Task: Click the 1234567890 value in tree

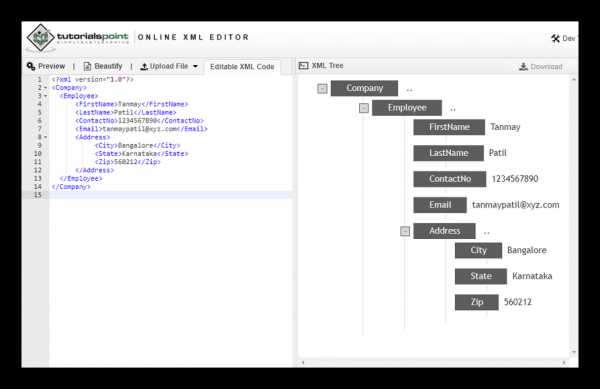Action: click(515, 179)
